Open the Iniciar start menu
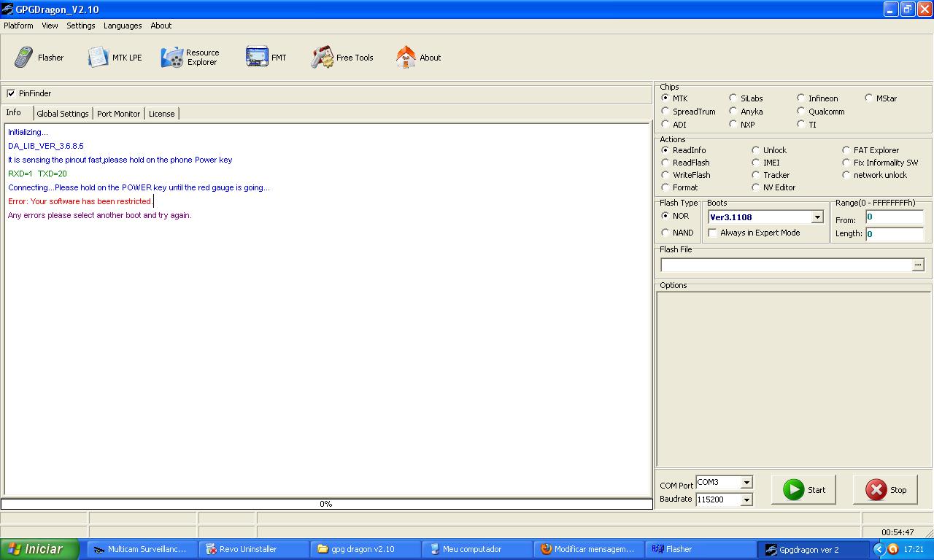 click(39, 549)
